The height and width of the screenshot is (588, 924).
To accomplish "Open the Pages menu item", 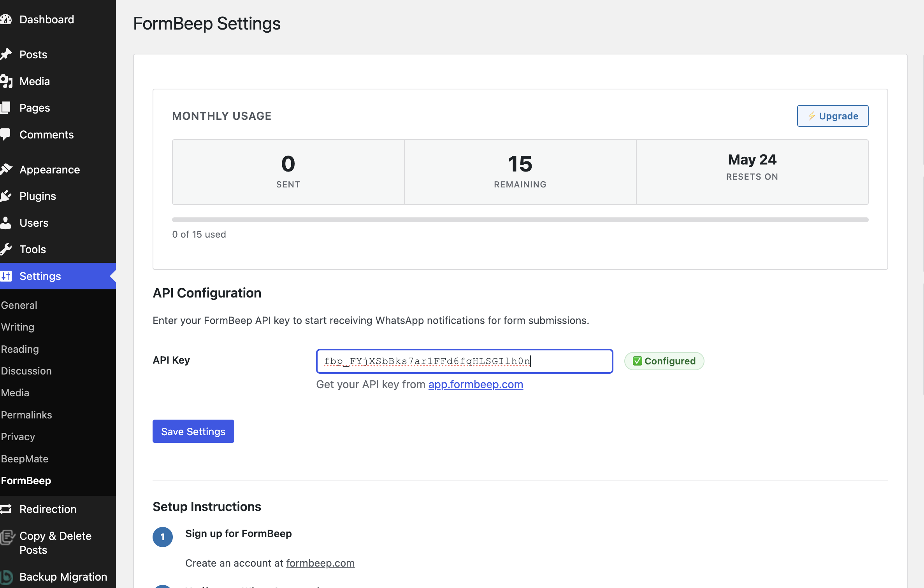I will pyautogui.click(x=35, y=108).
